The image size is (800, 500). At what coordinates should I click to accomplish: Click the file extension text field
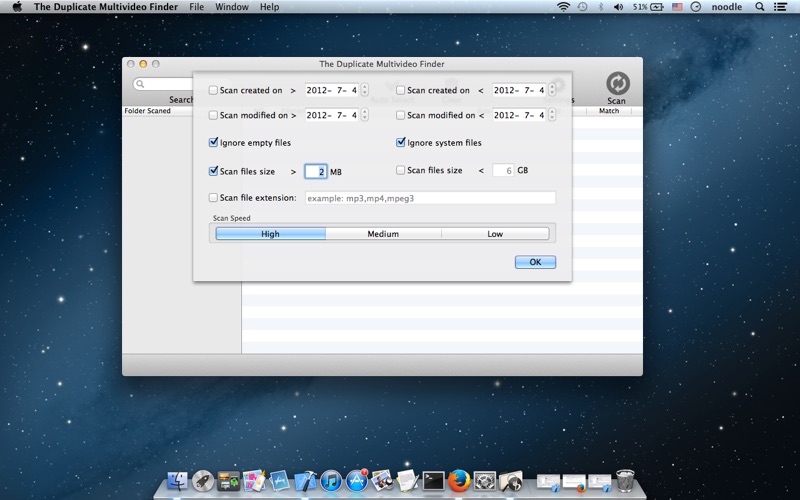431,198
